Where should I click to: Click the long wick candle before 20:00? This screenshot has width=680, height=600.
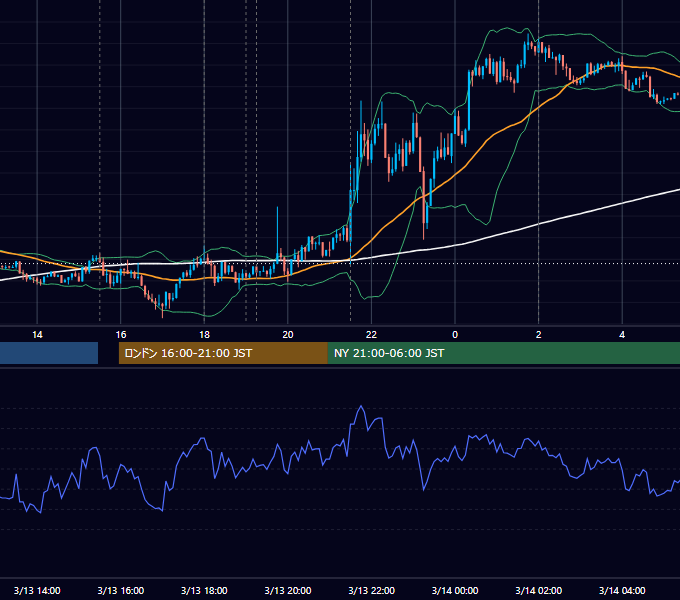278,236
